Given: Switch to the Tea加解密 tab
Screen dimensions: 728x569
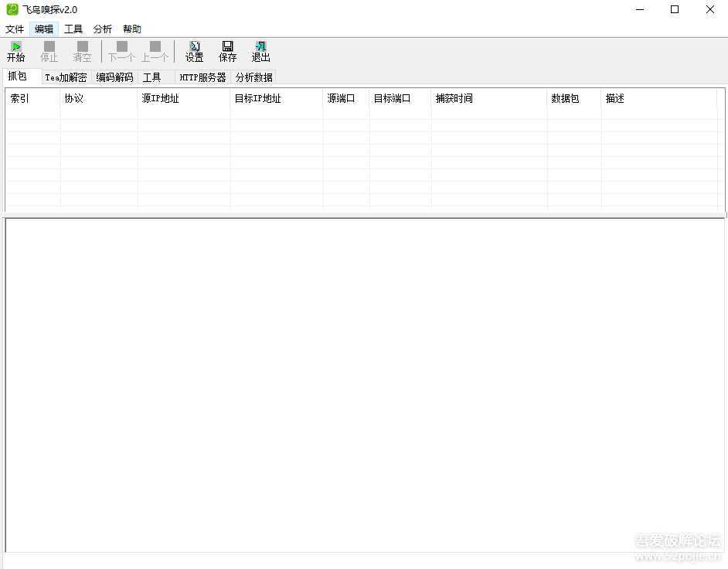Looking at the screenshot, I should click(66, 77).
